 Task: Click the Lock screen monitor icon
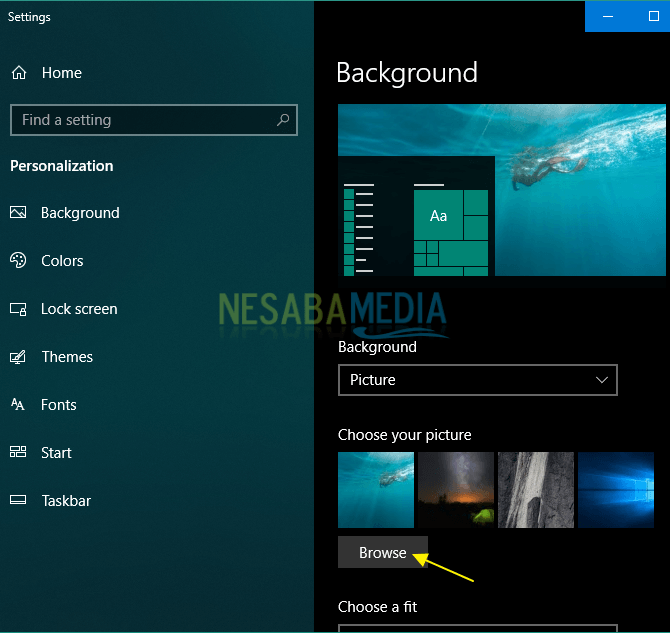18,309
